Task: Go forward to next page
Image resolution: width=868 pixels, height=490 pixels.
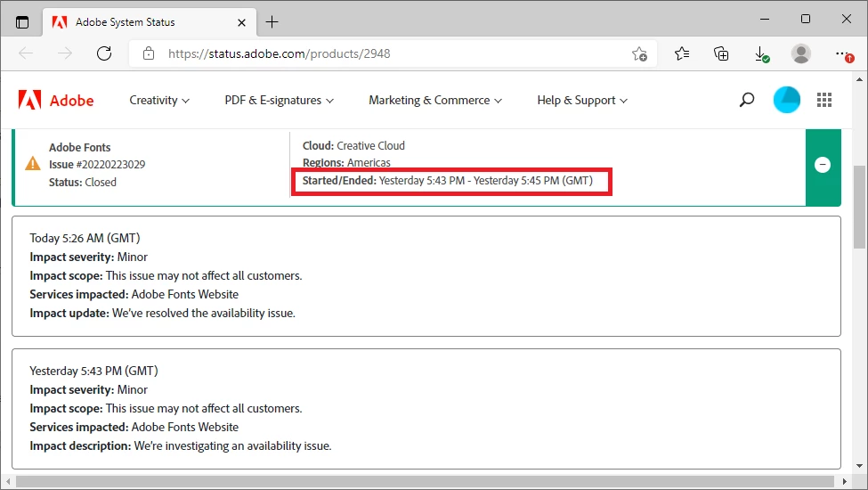Action: point(65,53)
